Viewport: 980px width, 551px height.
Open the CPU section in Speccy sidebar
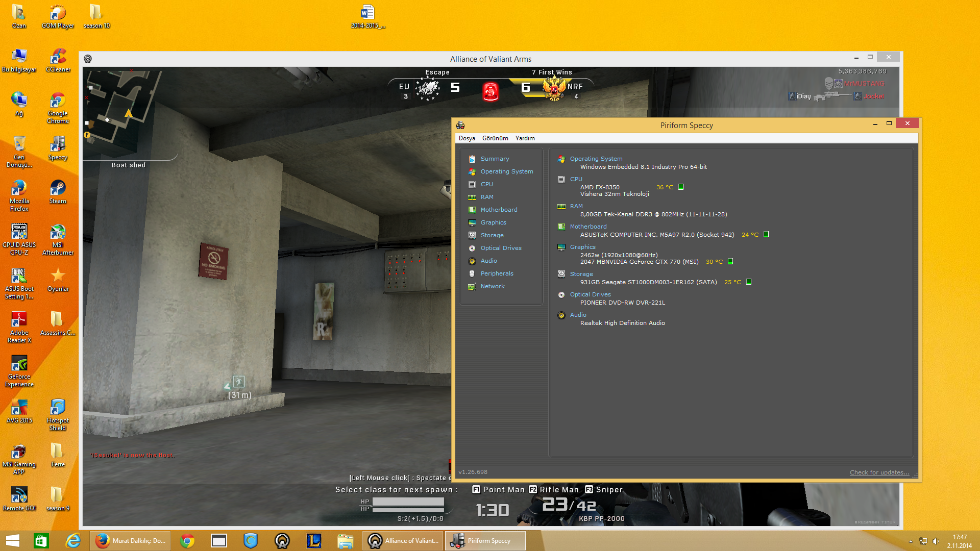click(486, 184)
